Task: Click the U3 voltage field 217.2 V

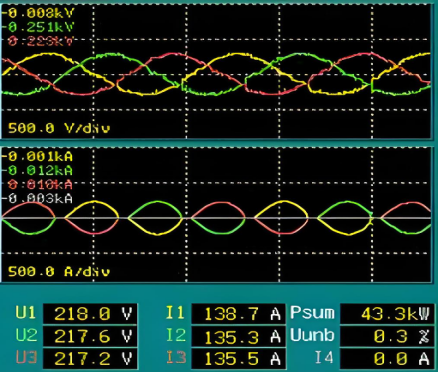Action: 90,359
